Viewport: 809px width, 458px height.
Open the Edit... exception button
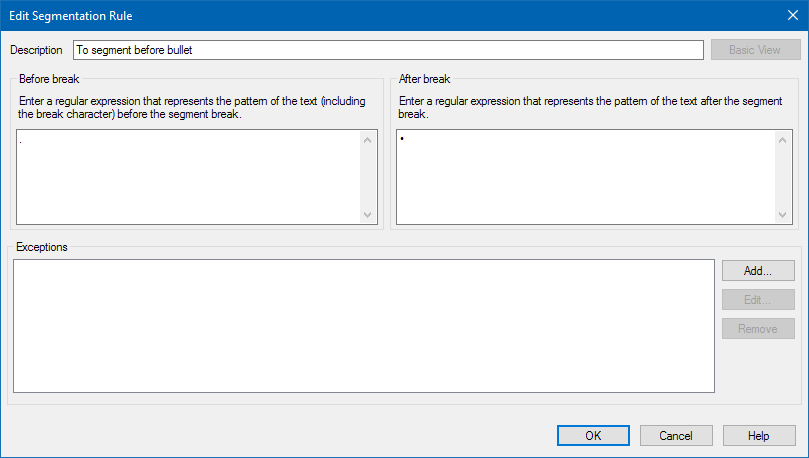coord(758,300)
